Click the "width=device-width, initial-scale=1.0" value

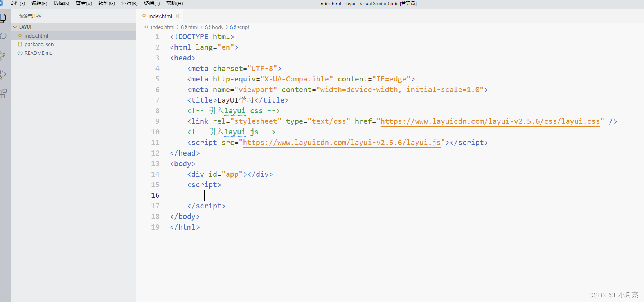tap(400, 90)
